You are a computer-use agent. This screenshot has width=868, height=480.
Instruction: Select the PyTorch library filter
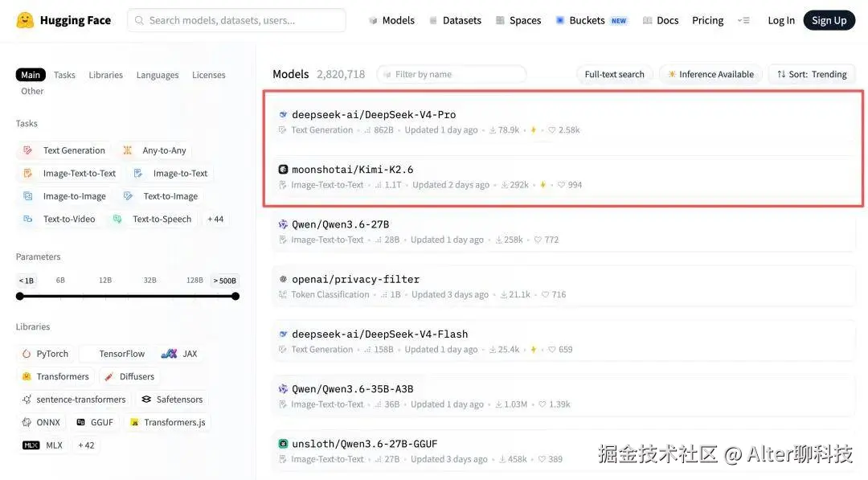(x=47, y=353)
